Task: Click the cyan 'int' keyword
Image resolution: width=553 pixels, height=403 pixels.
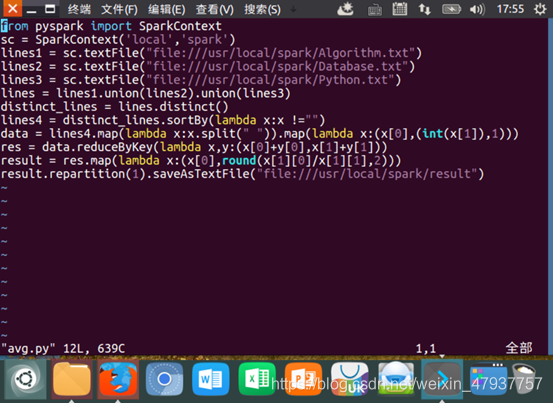Action: click(433, 134)
